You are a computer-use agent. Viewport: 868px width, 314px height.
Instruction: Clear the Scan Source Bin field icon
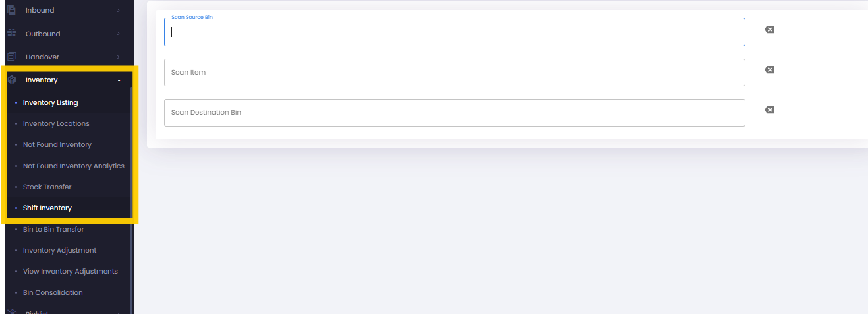pyautogui.click(x=769, y=30)
